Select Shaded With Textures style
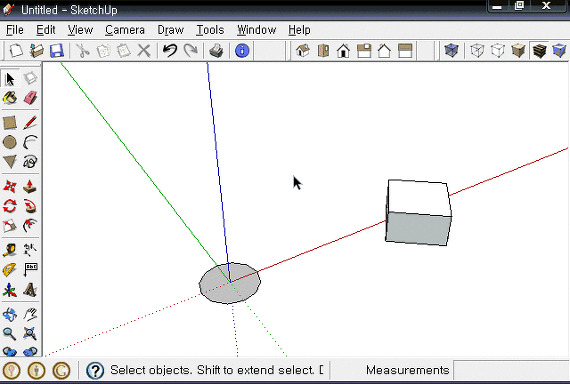570x384 pixels. point(539,51)
